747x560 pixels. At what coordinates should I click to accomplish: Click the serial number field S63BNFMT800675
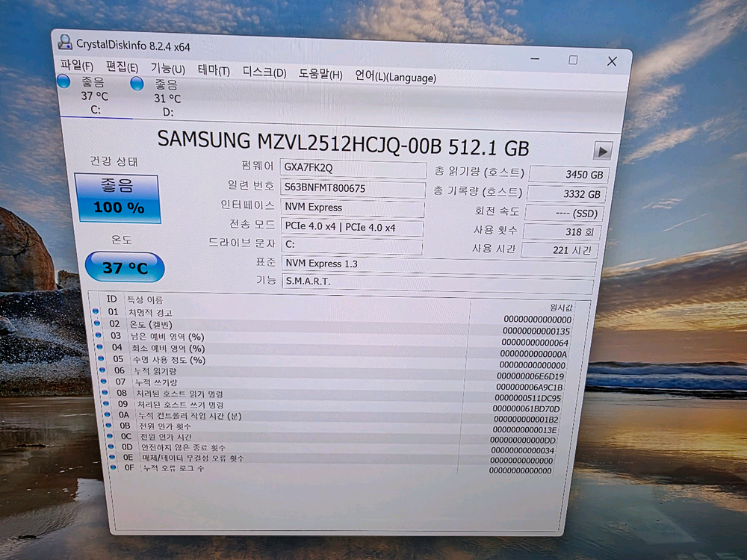pyautogui.click(x=353, y=188)
